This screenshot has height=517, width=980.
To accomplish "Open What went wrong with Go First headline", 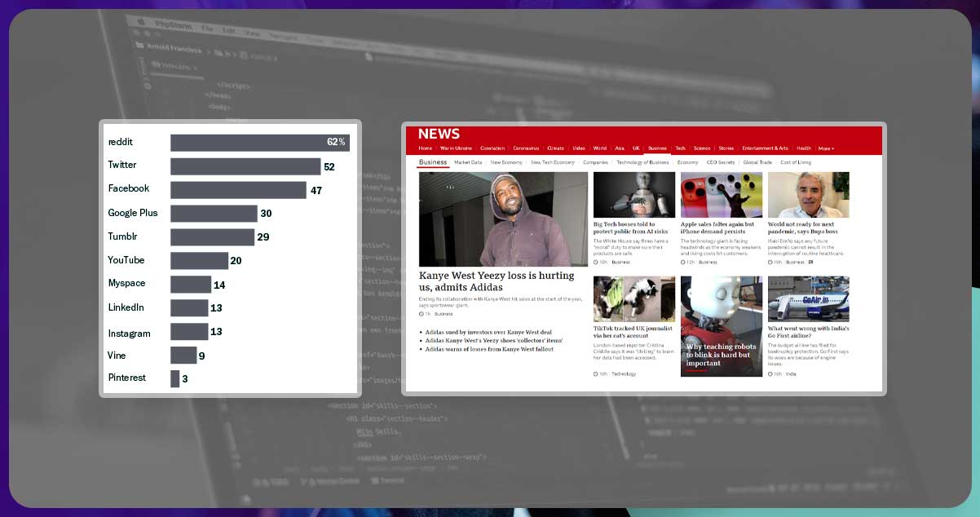I will pos(809,332).
